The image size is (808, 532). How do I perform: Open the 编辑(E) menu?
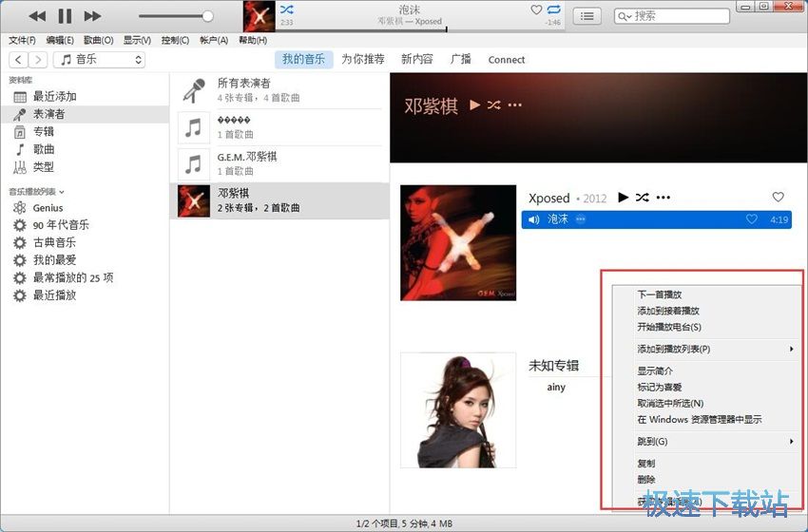click(60, 40)
